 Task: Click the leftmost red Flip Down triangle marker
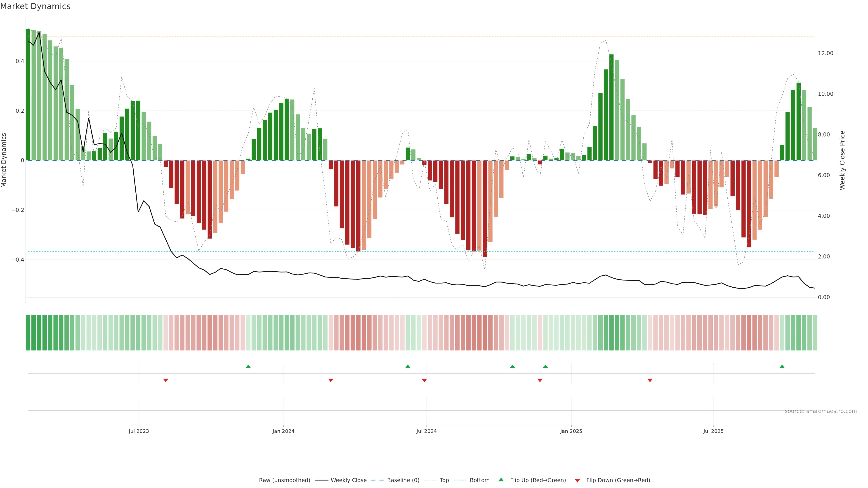pyautogui.click(x=166, y=380)
